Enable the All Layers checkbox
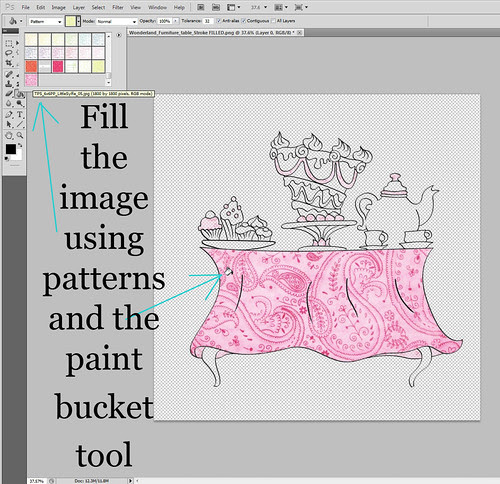This screenshot has width=500, height=484. pyautogui.click(x=273, y=21)
